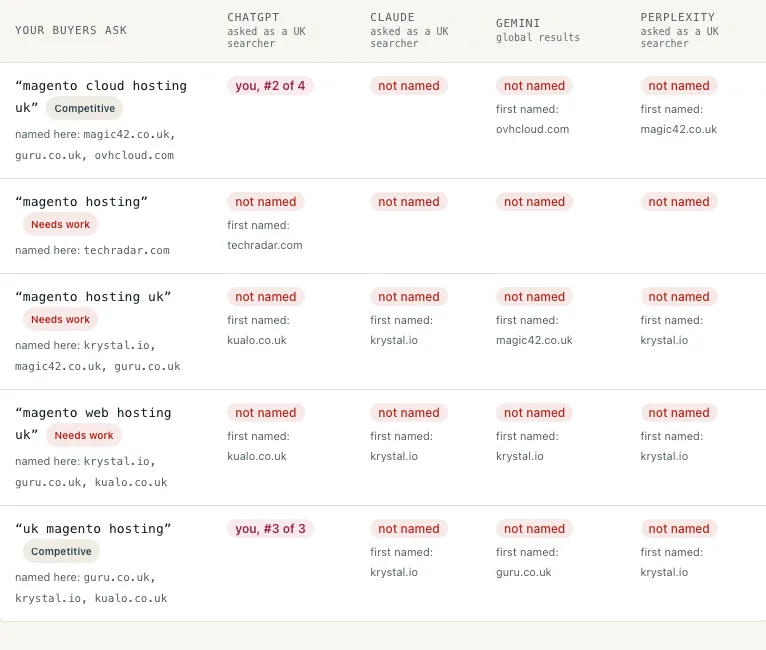The height and width of the screenshot is (650, 766).
Task: Select guru.co.uk in the Gemini column
Action: 523,572
